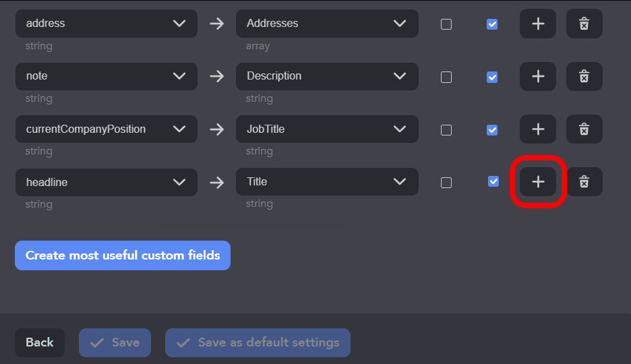Image resolution: width=631 pixels, height=364 pixels.
Task: Click the plus icon in the address row
Action: click(x=537, y=24)
